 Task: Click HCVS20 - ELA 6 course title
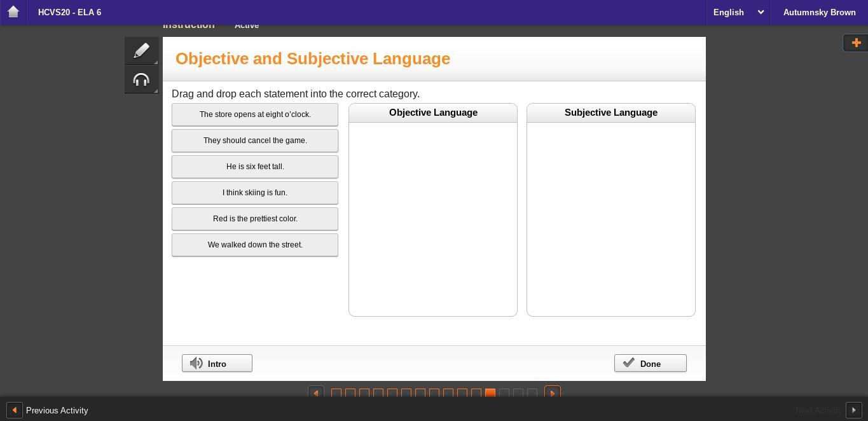click(x=69, y=12)
